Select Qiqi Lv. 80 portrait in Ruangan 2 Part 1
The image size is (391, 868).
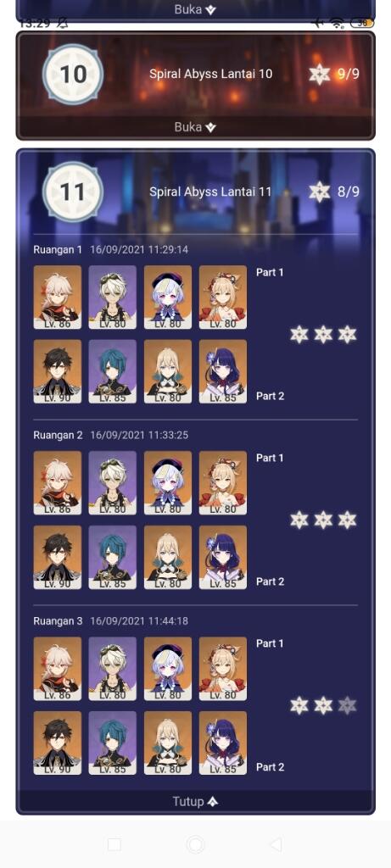pos(168,482)
